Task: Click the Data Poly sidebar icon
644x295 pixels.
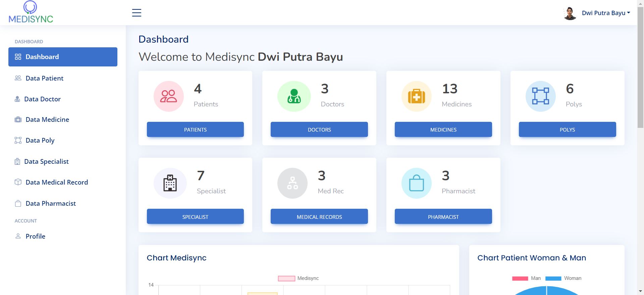Action: tap(17, 140)
